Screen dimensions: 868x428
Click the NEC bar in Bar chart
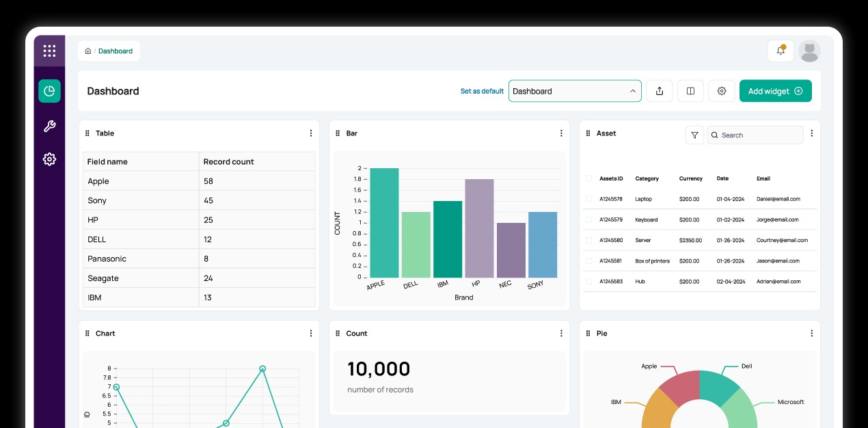(511, 250)
